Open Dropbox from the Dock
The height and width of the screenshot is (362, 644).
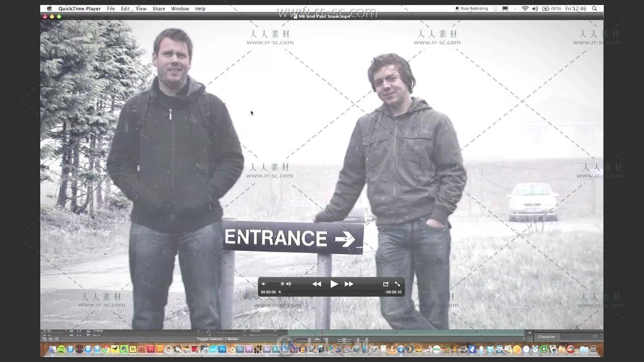tap(490, 349)
